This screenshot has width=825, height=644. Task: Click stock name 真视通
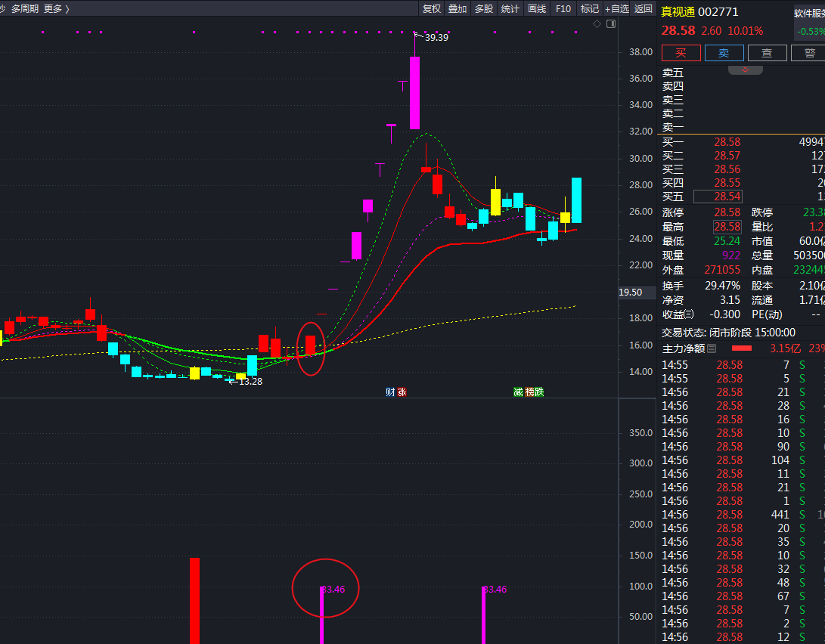(x=678, y=11)
